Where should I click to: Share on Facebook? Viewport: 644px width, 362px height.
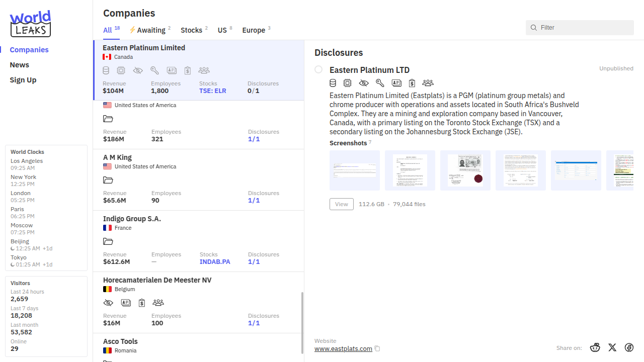pyautogui.click(x=629, y=347)
